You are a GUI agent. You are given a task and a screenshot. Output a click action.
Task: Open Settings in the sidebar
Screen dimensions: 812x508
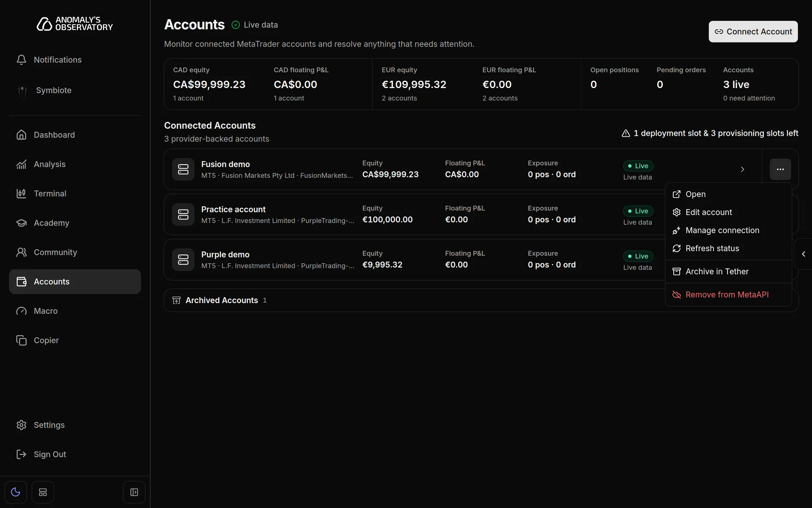[75, 425]
